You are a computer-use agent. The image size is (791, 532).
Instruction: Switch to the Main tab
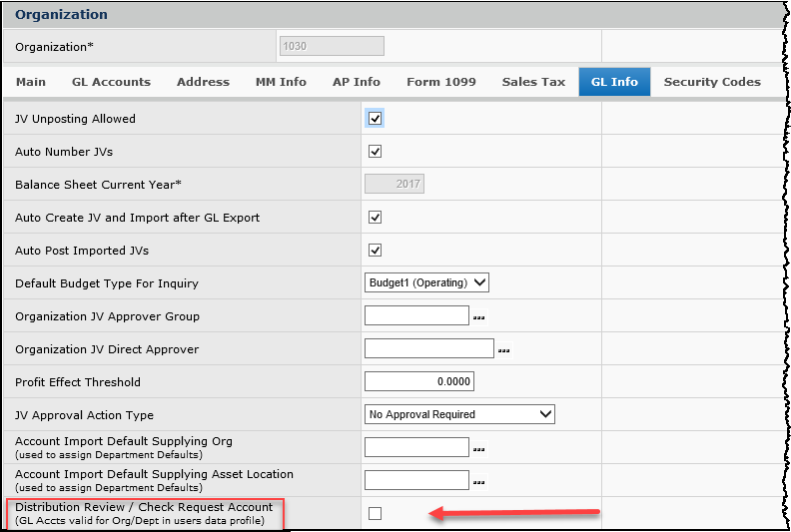click(31, 82)
